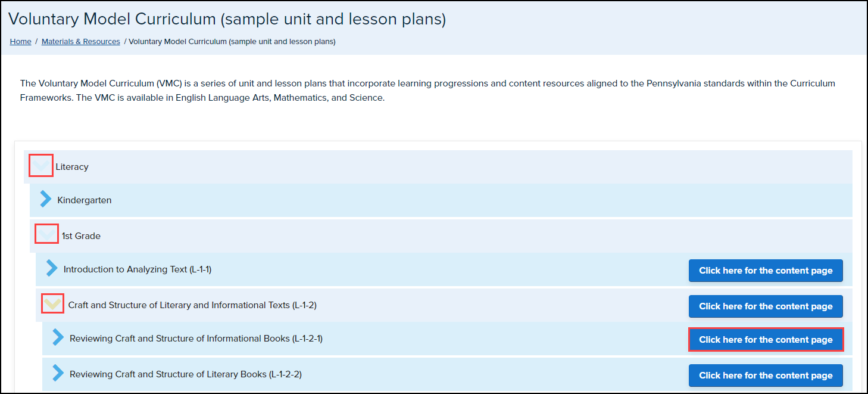The image size is (868, 394).
Task: Expand chevron for Literary Books L-1-2-2
Action: [x=58, y=374]
